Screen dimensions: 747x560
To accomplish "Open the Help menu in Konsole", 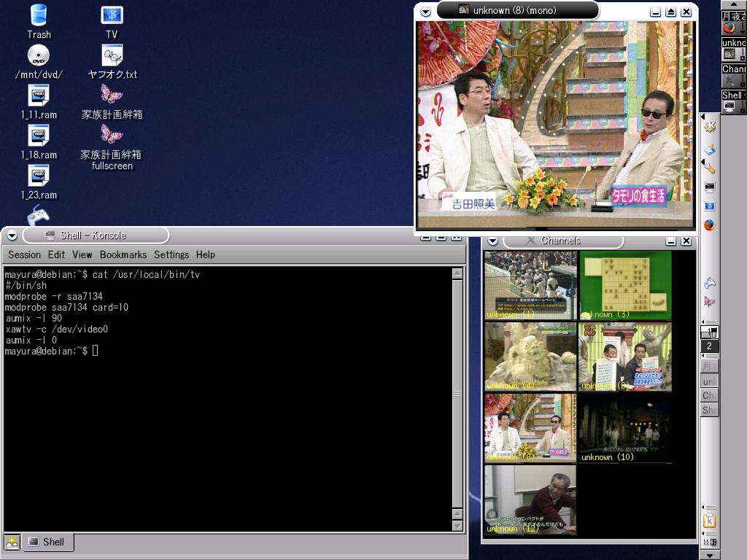I will point(205,254).
